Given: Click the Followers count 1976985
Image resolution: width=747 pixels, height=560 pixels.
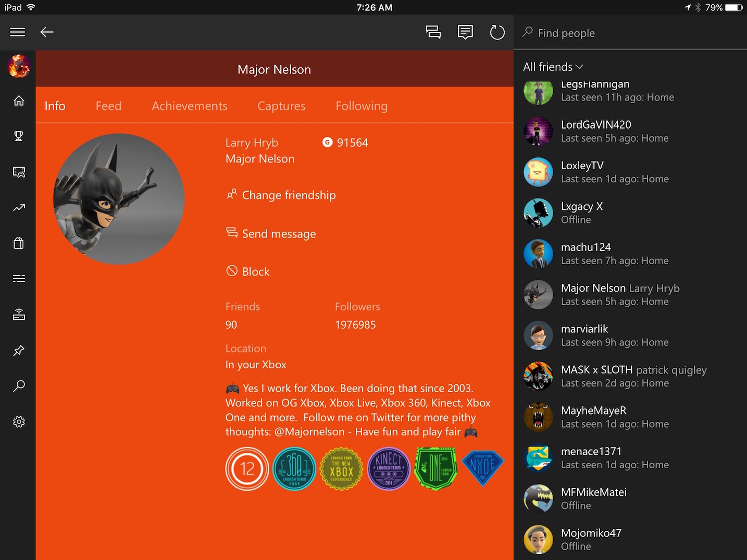Looking at the screenshot, I should pos(355,325).
